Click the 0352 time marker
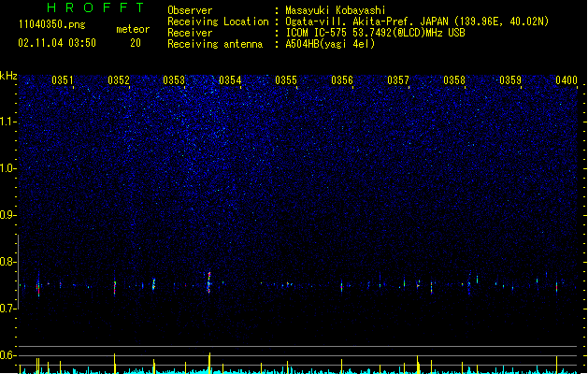Screen dimensions: 588x374 tap(119, 80)
